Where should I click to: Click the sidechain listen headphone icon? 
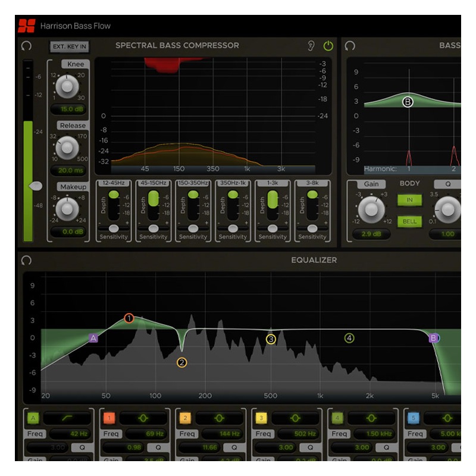click(311, 45)
